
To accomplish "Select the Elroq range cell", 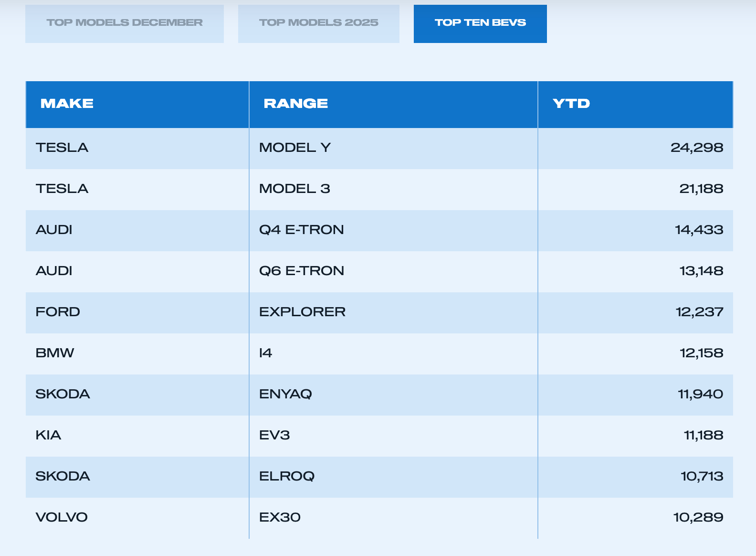I will click(287, 476).
